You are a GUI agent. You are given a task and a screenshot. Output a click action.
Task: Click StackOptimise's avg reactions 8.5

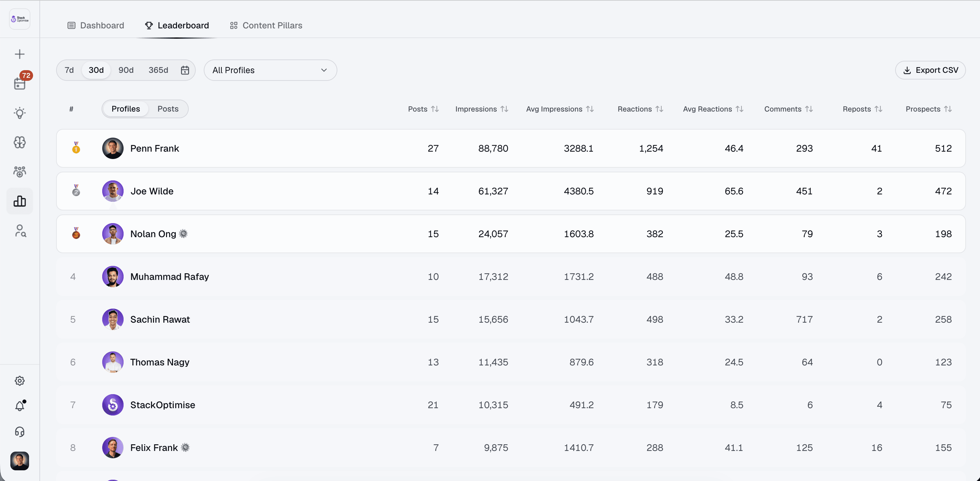tap(737, 405)
